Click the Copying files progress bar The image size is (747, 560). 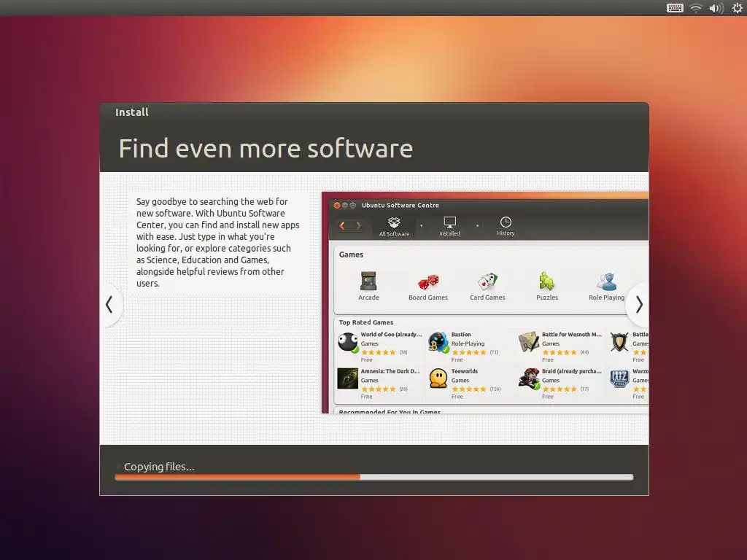[374, 477]
